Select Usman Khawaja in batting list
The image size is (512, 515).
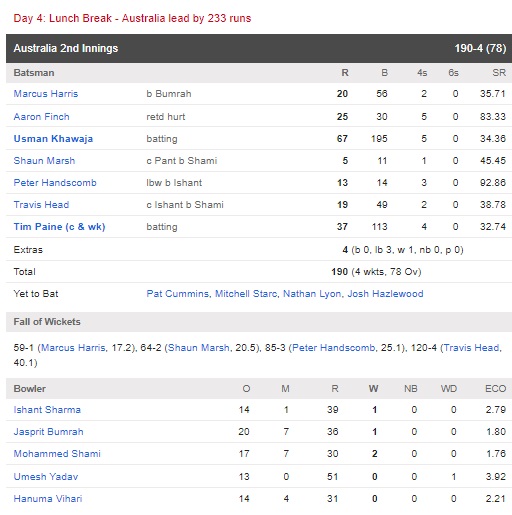pos(53,139)
